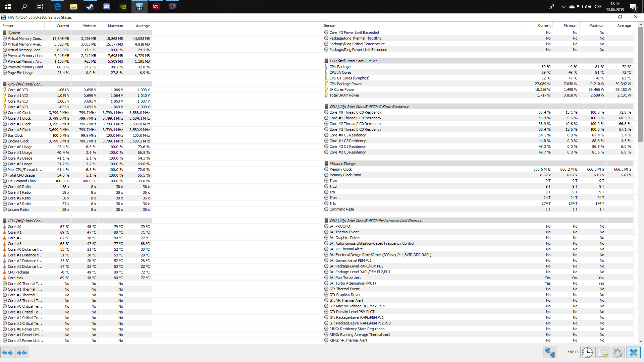Image resolution: width=644 pixels, height=362 pixels.
Task: Select the Virtual Memory Load row
Action: coord(24,50)
